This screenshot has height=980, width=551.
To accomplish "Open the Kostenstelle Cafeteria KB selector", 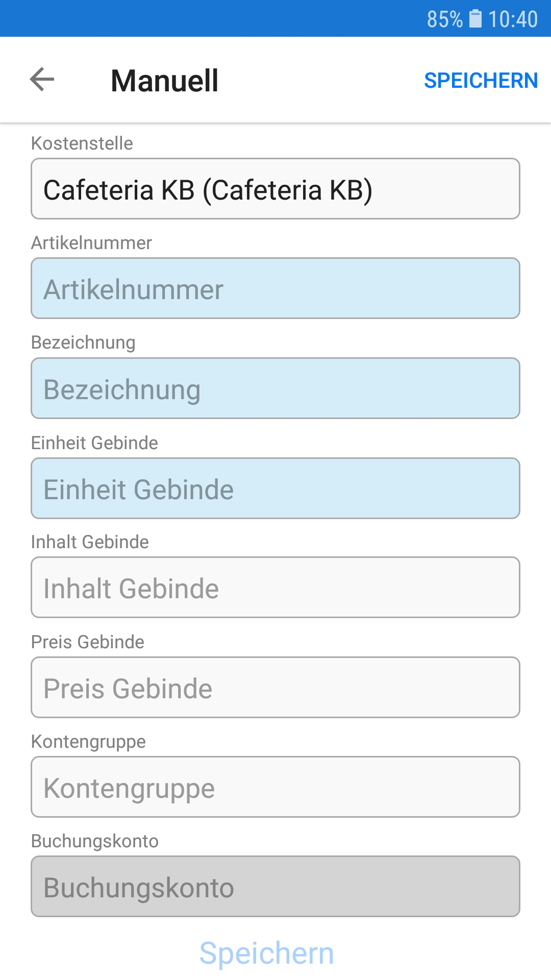I will point(275,189).
